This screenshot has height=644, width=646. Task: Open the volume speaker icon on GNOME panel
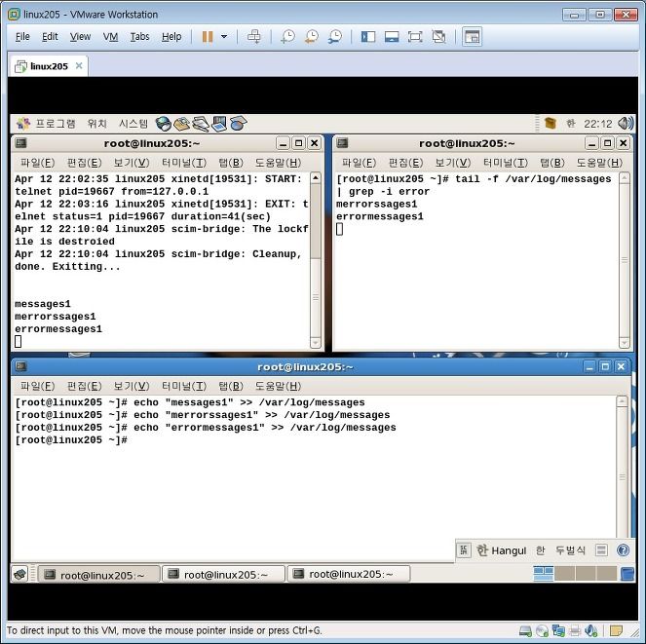pyautogui.click(x=626, y=123)
